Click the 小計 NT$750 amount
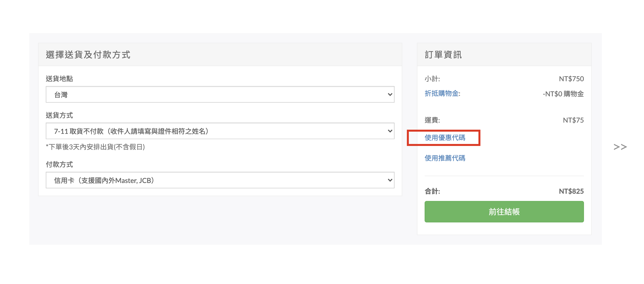This screenshot has width=644, height=284. 571,79
